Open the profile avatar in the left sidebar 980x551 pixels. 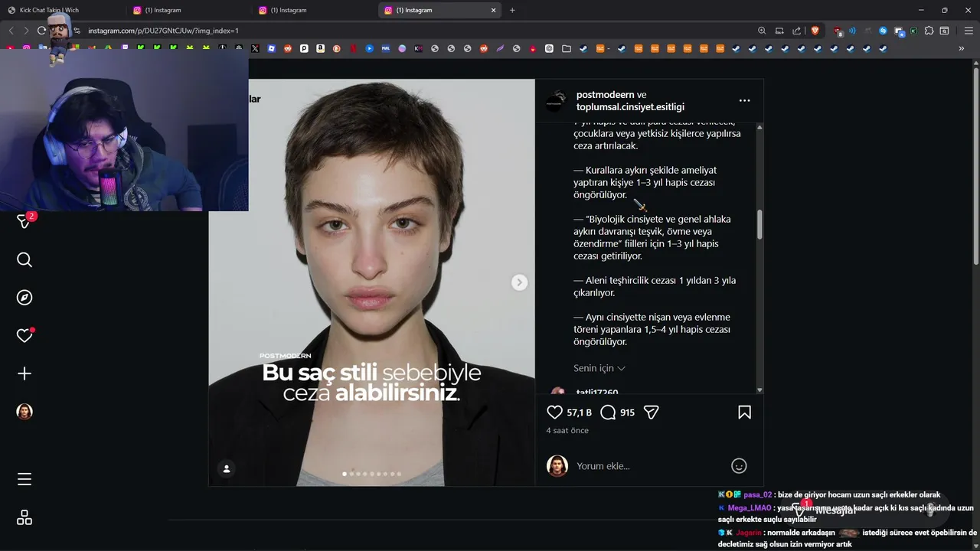24,412
